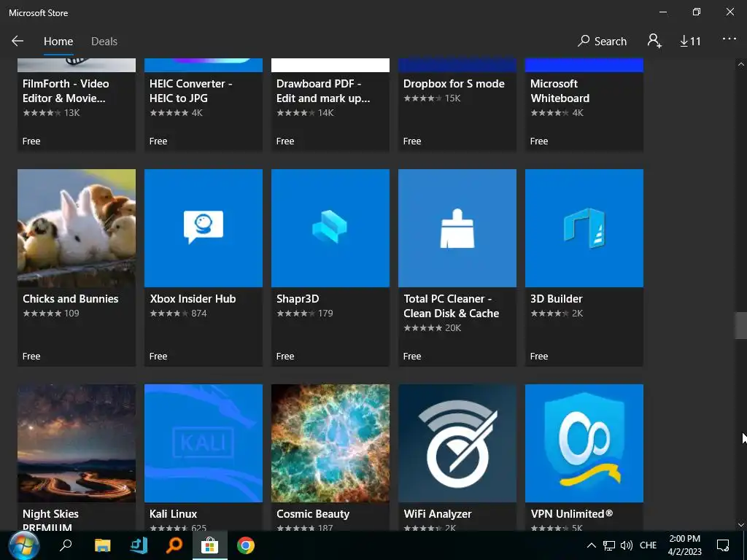Launch Google Chrome from taskbar

click(245, 545)
